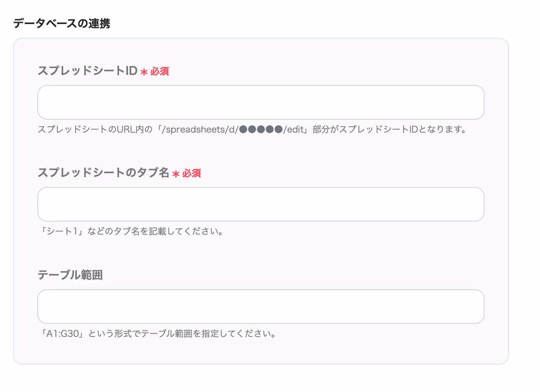Focus the スプレッドシートのタブ名 input field

[x=261, y=204]
